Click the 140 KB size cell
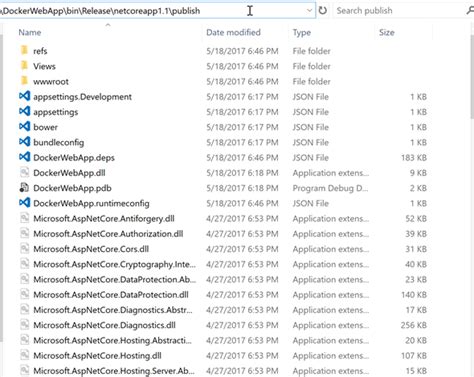This screenshot has height=377, width=474. [414, 295]
